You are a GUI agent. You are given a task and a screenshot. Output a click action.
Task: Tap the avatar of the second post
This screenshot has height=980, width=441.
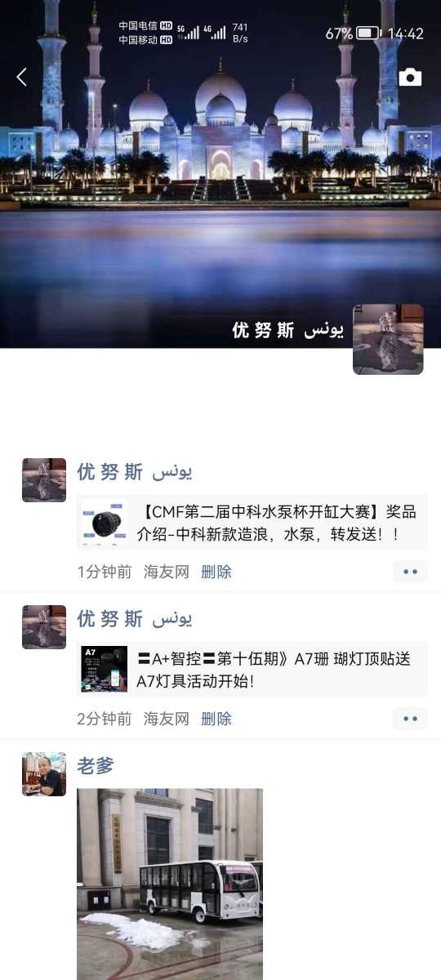(44, 627)
